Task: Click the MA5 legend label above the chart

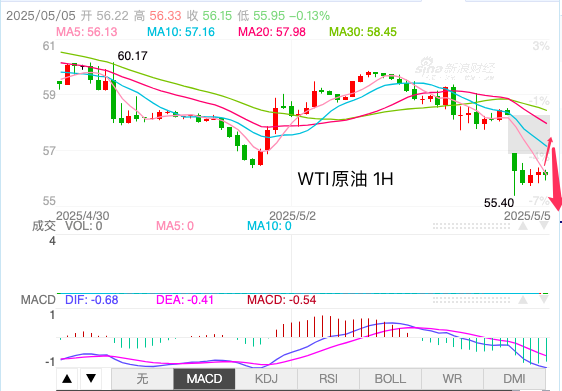Action: (x=87, y=32)
